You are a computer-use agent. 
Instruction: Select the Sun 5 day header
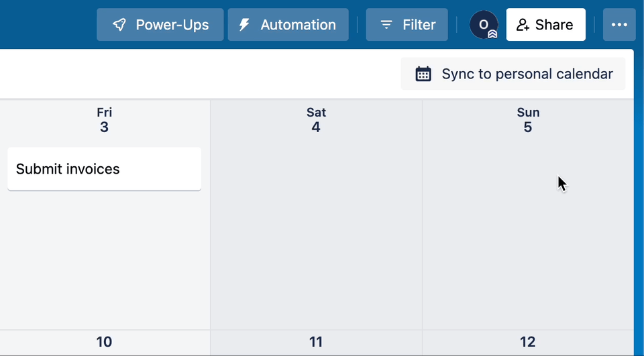coord(528,120)
